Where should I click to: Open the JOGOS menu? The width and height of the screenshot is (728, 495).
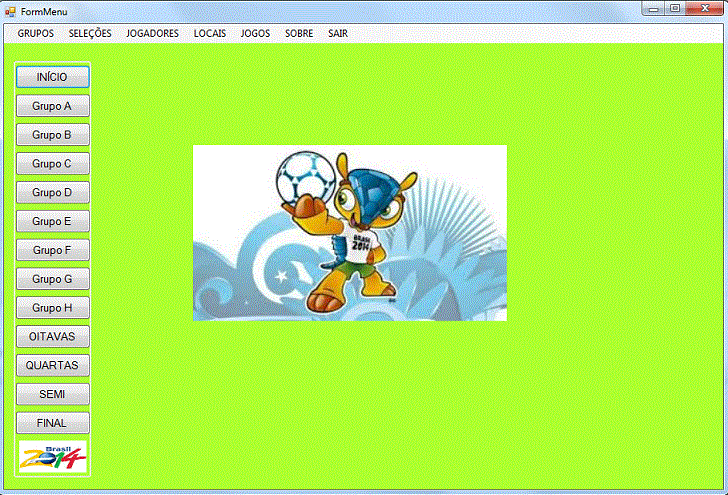(255, 33)
